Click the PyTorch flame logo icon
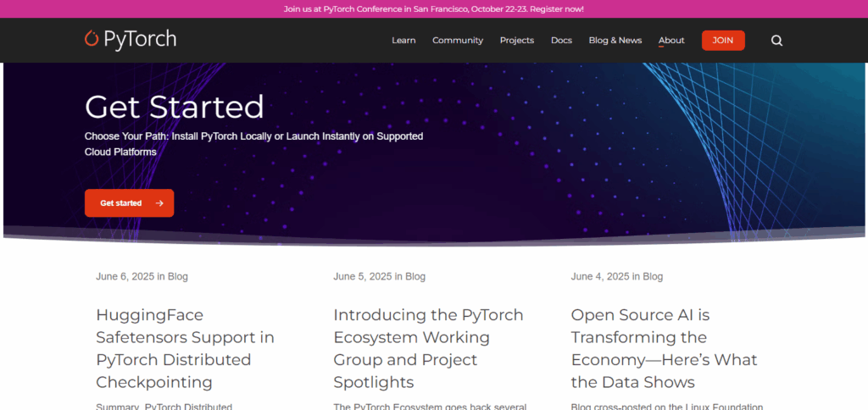The image size is (868, 410). coord(92,38)
